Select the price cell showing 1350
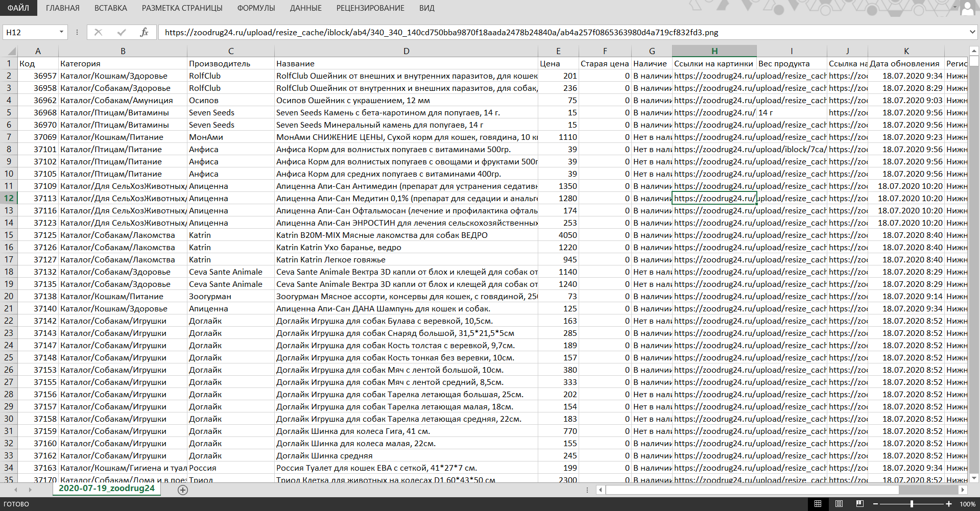Viewport: 980px width, 511px height. point(558,186)
